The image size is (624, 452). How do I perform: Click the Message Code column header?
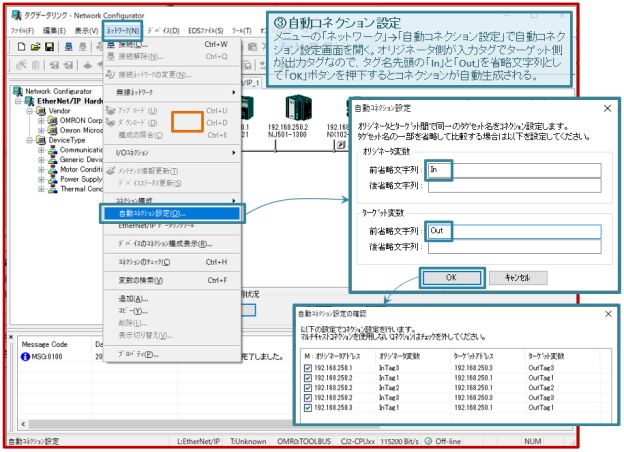[x=44, y=345]
